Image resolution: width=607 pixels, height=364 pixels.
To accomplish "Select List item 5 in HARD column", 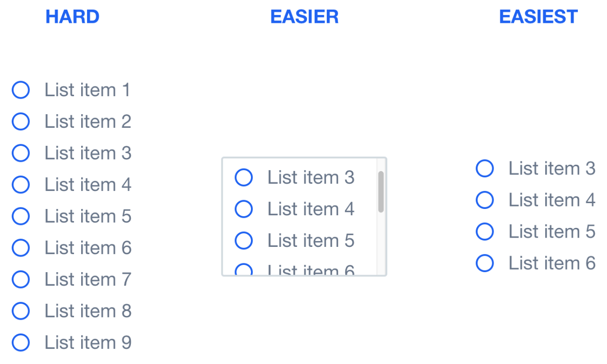I will point(21,216).
